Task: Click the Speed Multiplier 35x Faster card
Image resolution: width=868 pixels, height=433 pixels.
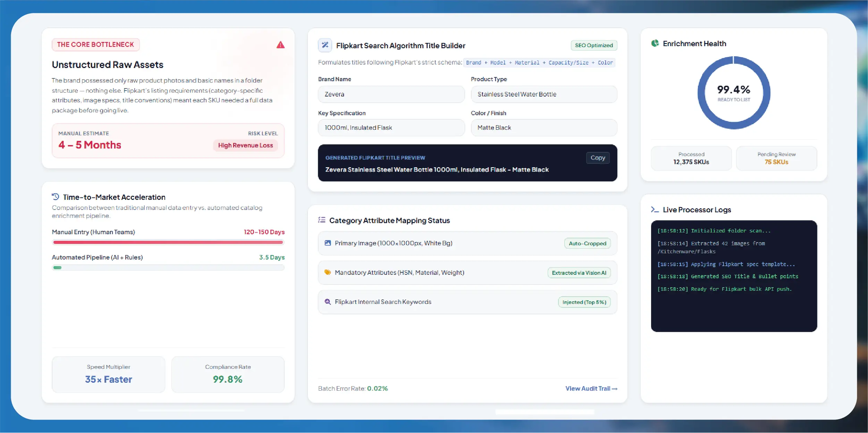Action: 109,374
